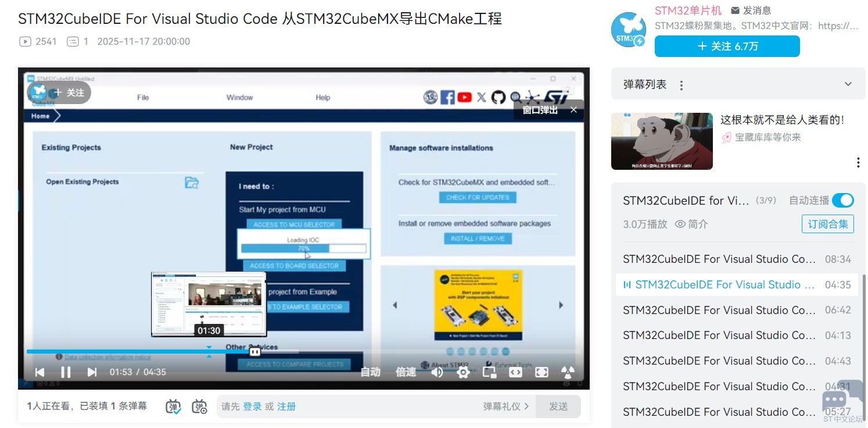
Task: Click the 登录 link
Action: click(252, 406)
